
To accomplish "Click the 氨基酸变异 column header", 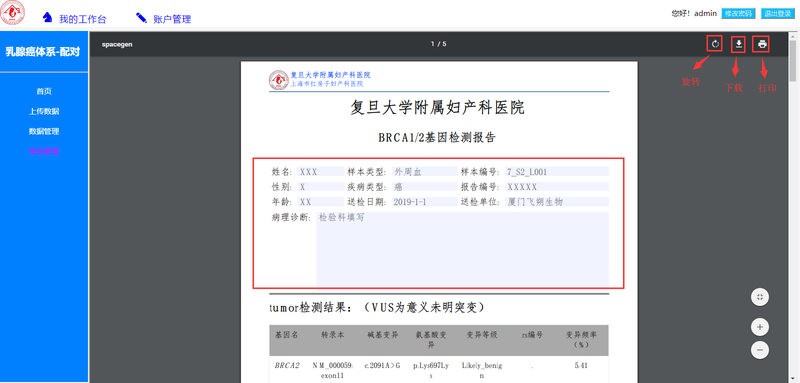I will [x=431, y=340].
